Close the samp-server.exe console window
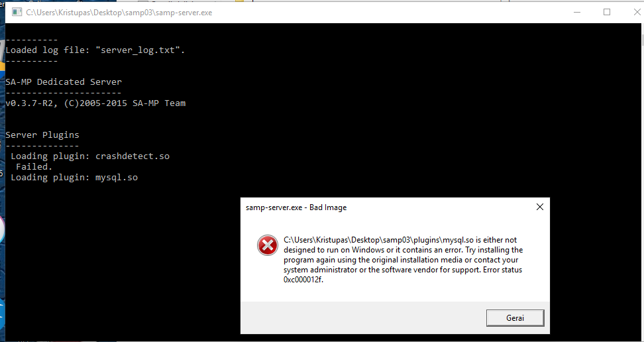The image size is (644, 342). 637,13
